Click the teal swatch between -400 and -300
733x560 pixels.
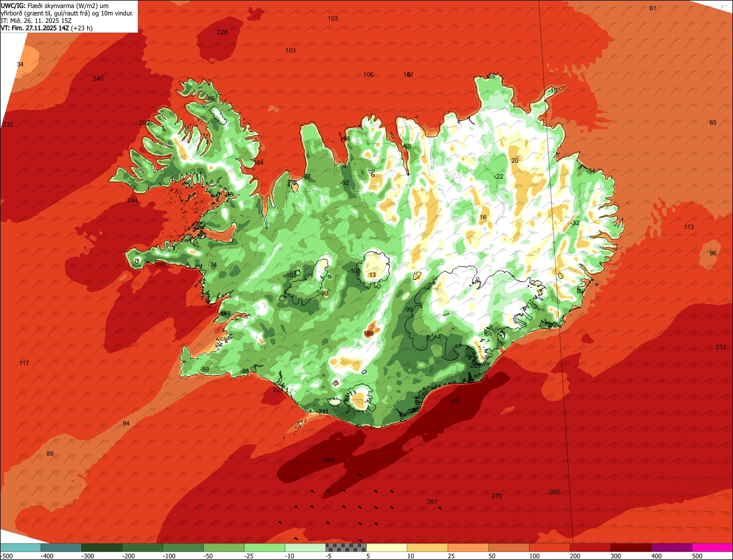coord(61,547)
